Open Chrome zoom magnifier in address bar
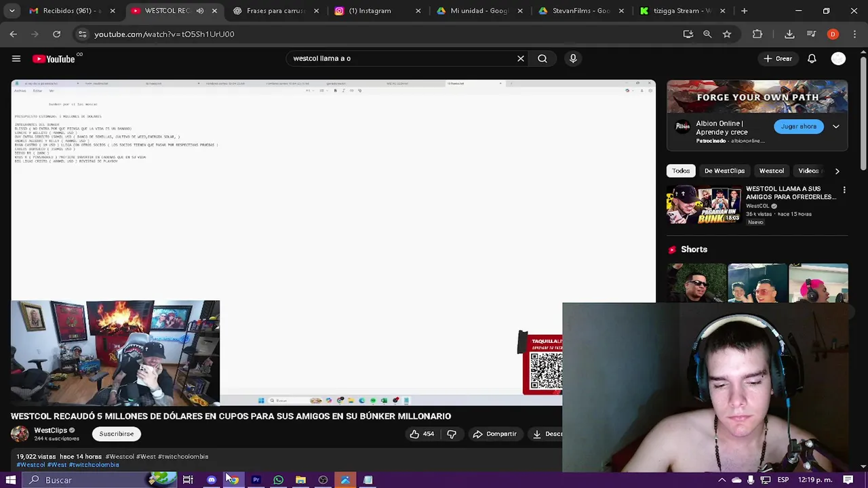The height and width of the screenshot is (488, 868). pos(707,34)
